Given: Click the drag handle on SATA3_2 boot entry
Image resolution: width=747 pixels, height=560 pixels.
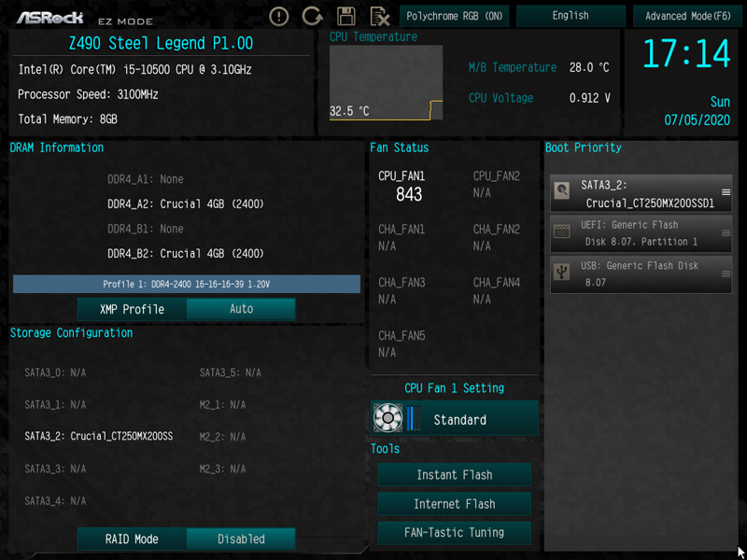Looking at the screenshot, I should pyautogui.click(x=726, y=192).
